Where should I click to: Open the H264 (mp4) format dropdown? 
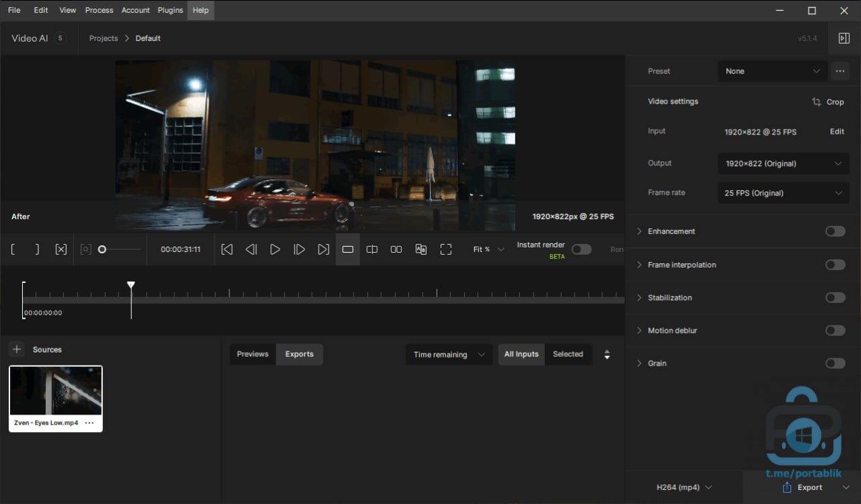(684, 487)
